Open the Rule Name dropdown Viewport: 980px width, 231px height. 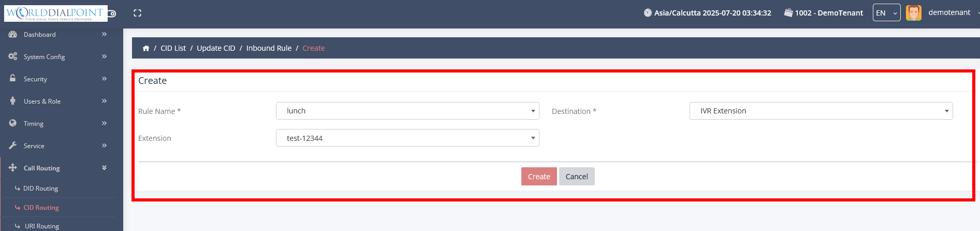[x=407, y=111]
